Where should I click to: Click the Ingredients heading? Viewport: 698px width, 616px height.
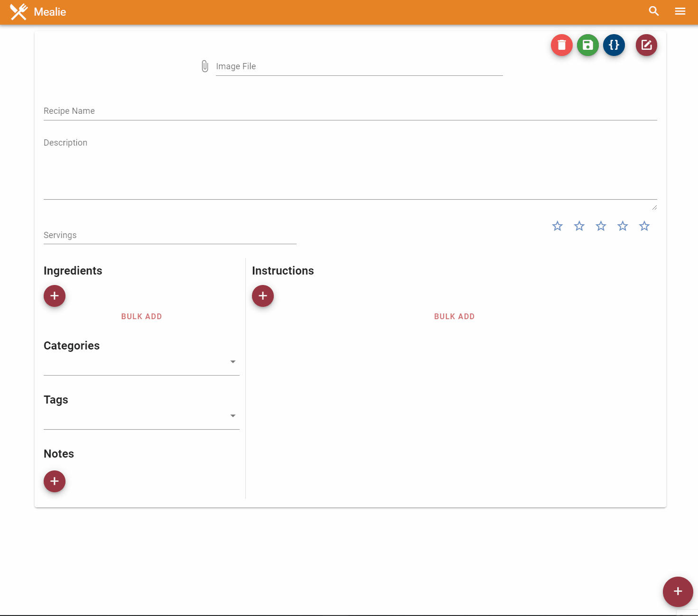pyautogui.click(x=73, y=271)
